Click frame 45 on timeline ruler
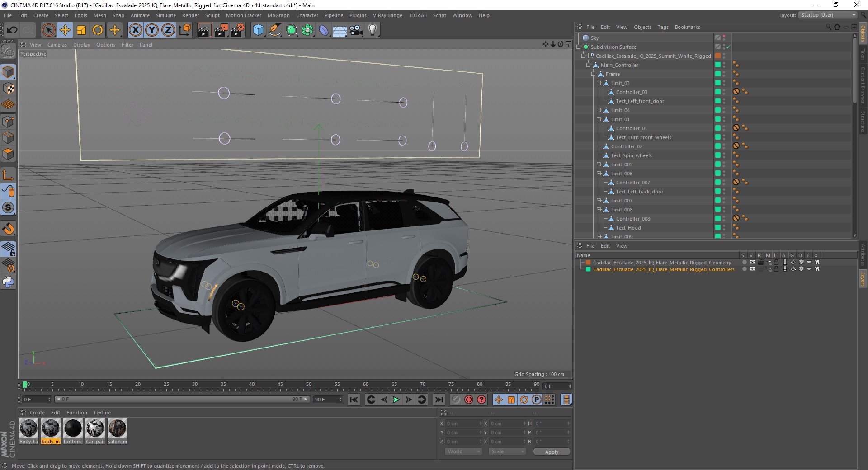The image size is (868, 470). click(x=280, y=385)
